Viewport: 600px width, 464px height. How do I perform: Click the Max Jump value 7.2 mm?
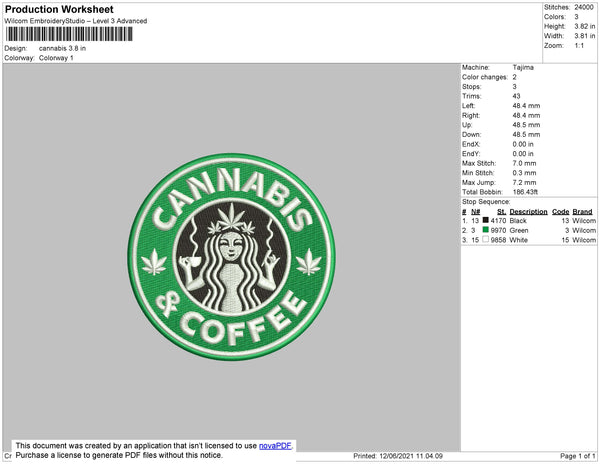[524, 182]
